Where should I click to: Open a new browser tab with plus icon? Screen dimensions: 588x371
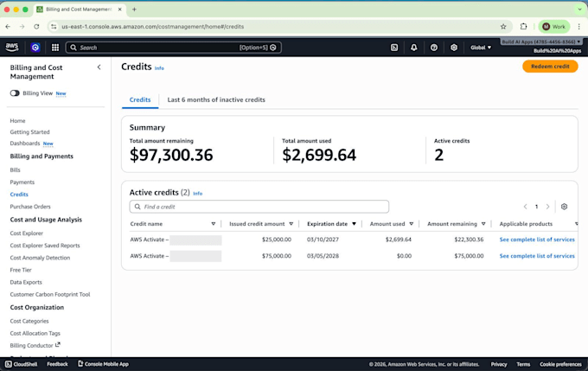(134, 10)
